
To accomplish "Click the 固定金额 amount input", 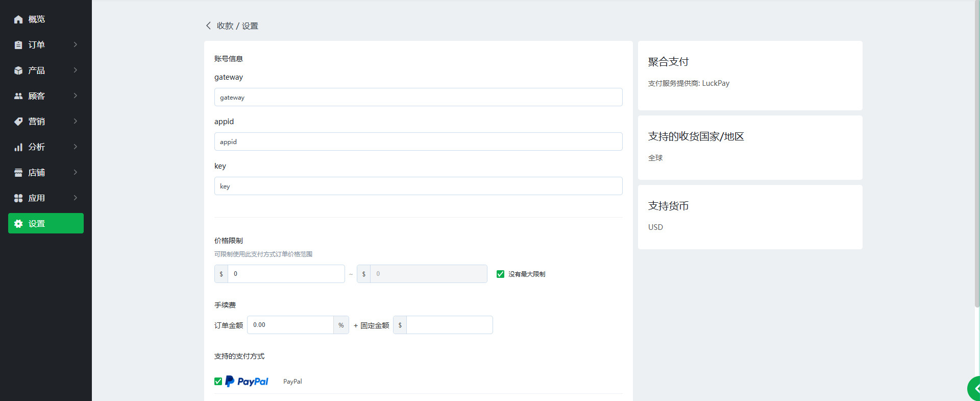I will (x=449, y=325).
